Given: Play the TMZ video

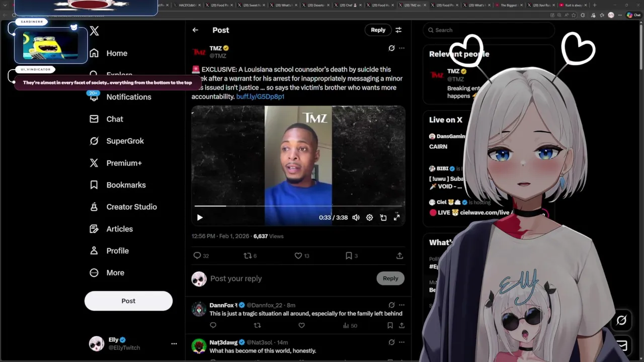Looking at the screenshot, I should click(200, 218).
